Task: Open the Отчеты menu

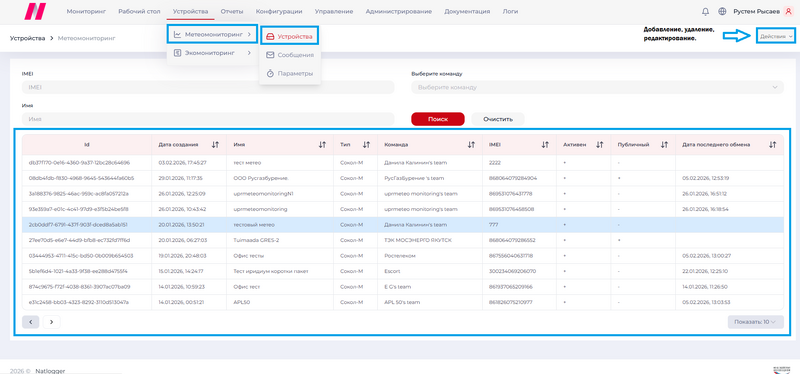Action: 232,11
